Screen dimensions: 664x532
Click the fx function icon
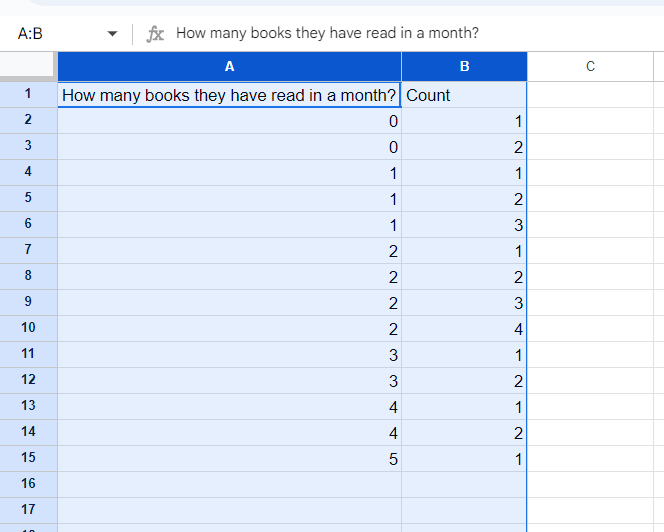click(x=155, y=34)
